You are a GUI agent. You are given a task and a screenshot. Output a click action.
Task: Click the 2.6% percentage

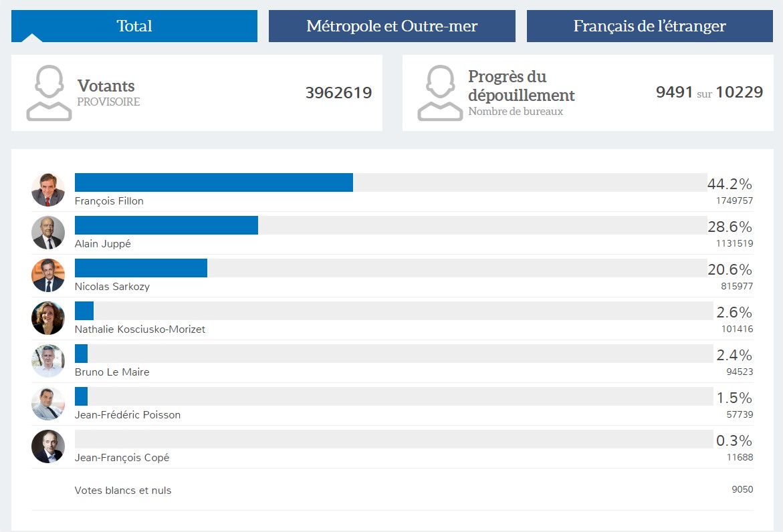pos(734,312)
